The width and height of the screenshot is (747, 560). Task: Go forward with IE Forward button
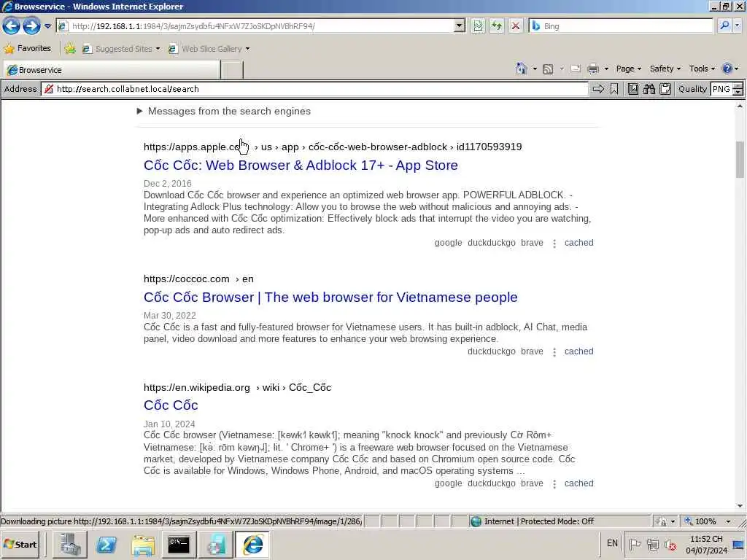(31, 26)
